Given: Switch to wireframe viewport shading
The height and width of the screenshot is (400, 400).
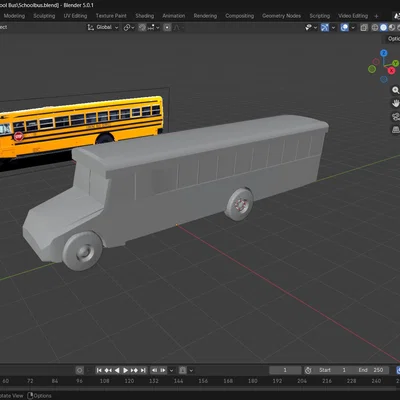Looking at the screenshot, I should tap(375, 28).
